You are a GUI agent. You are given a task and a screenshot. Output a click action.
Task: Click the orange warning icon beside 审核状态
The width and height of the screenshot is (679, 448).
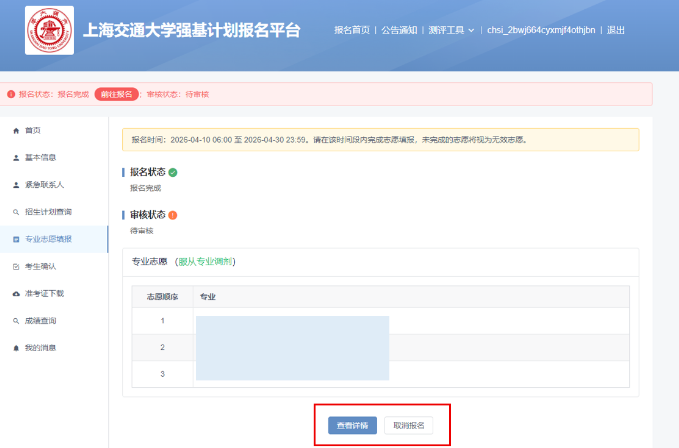[x=173, y=215]
